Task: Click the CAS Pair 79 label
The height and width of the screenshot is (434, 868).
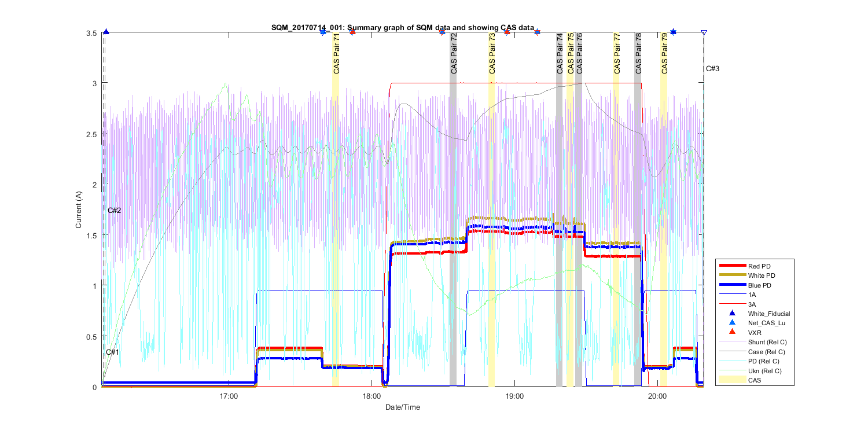Action: pos(664,53)
